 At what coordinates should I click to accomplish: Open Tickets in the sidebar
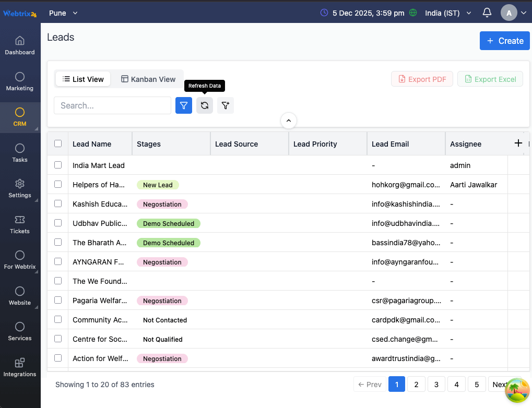[20, 224]
